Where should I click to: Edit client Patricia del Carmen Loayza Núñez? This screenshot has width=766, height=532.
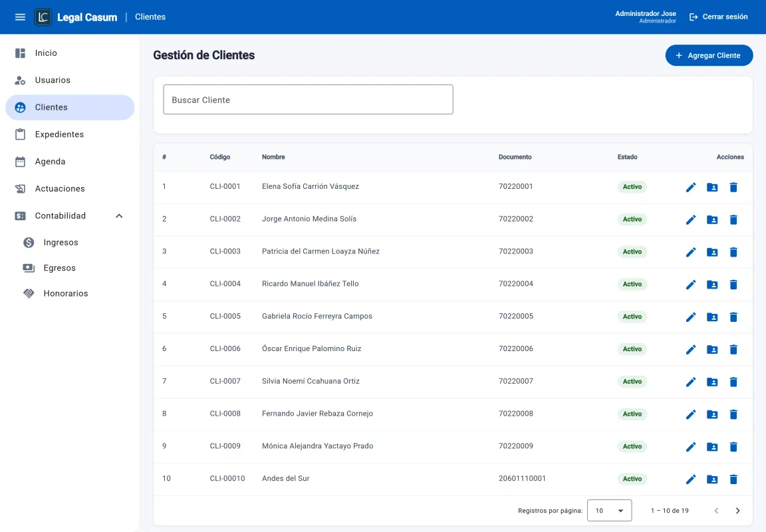691,252
